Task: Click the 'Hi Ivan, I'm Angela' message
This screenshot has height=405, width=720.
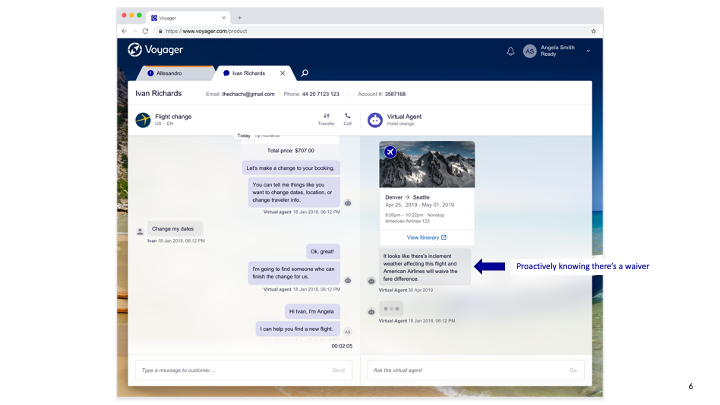Action: (312, 311)
